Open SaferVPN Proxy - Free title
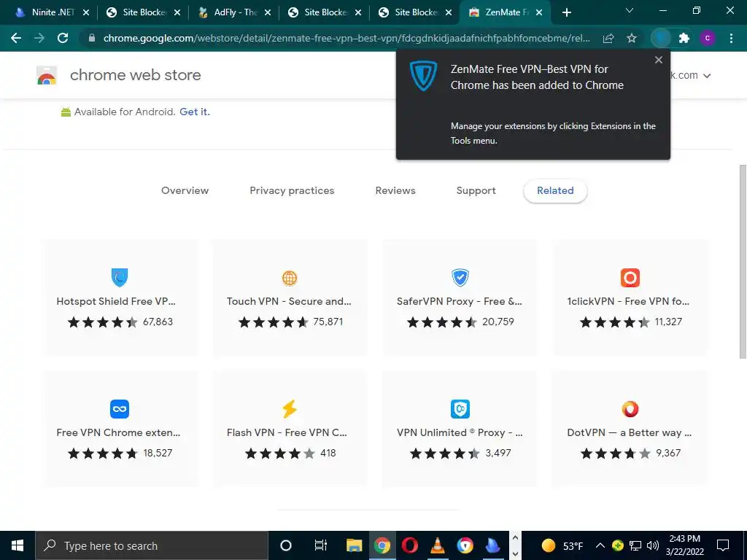Image resolution: width=747 pixels, height=560 pixels. coord(460,301)
